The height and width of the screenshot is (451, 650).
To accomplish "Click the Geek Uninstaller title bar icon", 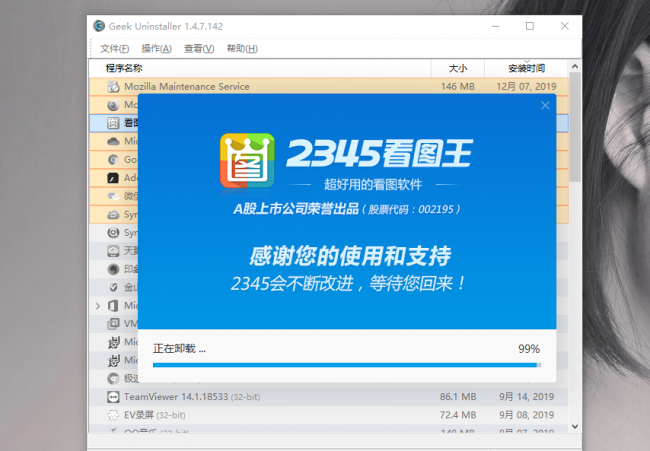I will [x=99, y=26].
